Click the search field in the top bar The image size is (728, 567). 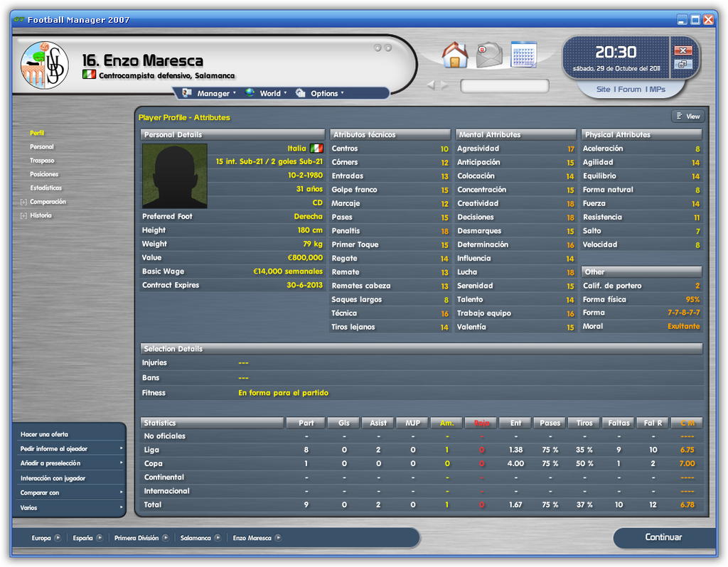click(505, 86)
